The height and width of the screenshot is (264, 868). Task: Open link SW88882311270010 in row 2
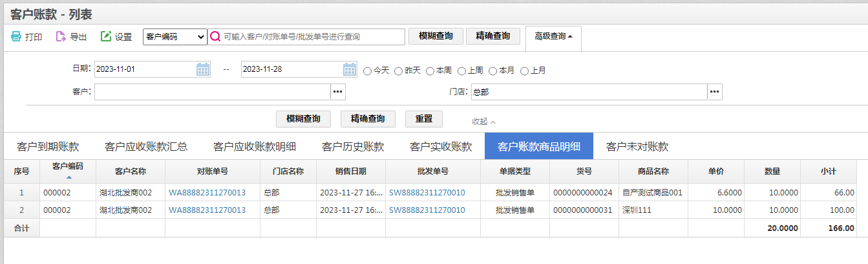click(x=427, y=210)
